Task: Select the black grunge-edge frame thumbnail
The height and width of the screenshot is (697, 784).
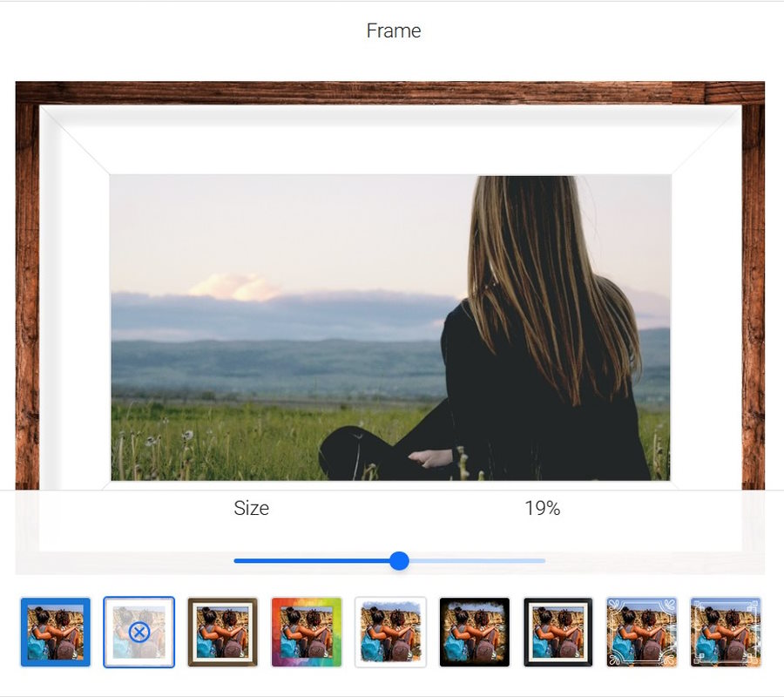Action: pyautogui.click(x=474, y=632)
